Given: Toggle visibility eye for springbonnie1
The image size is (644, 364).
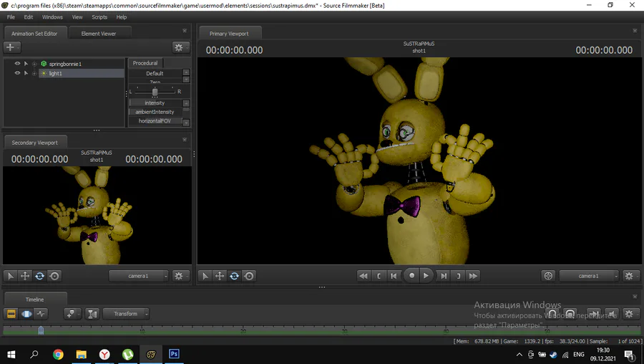Looking at the screenshot, I should pos(17,64).
